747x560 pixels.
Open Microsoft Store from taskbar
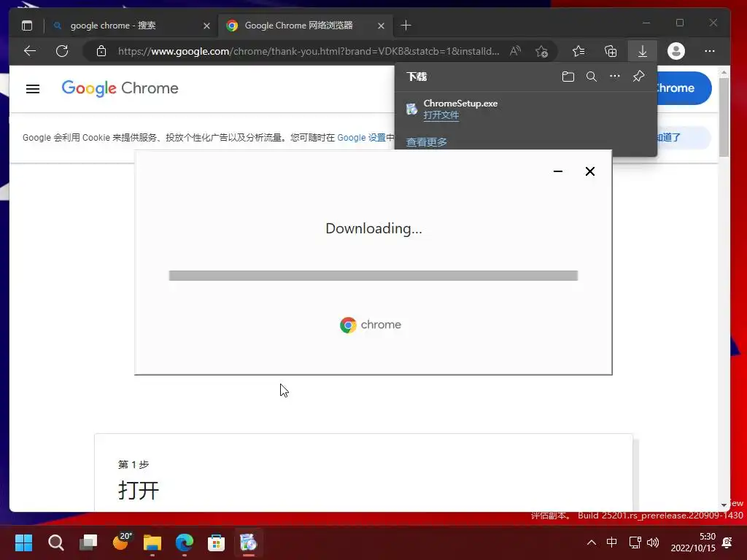coord(216,542)
